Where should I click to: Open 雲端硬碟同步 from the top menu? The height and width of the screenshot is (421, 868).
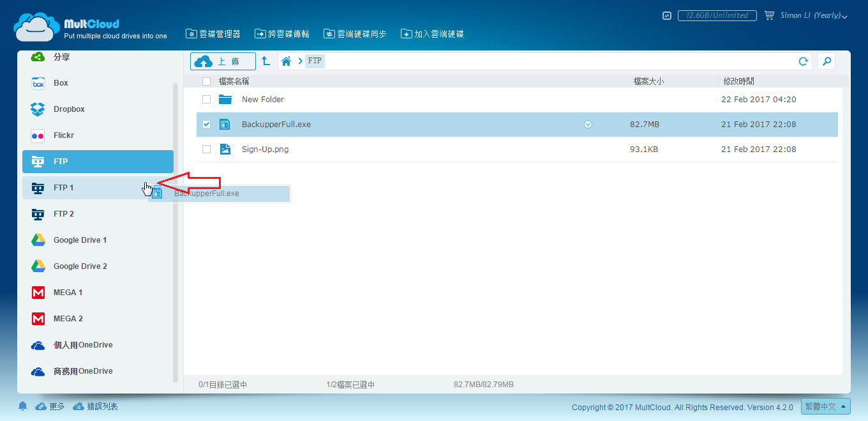(x=355, y=34)
